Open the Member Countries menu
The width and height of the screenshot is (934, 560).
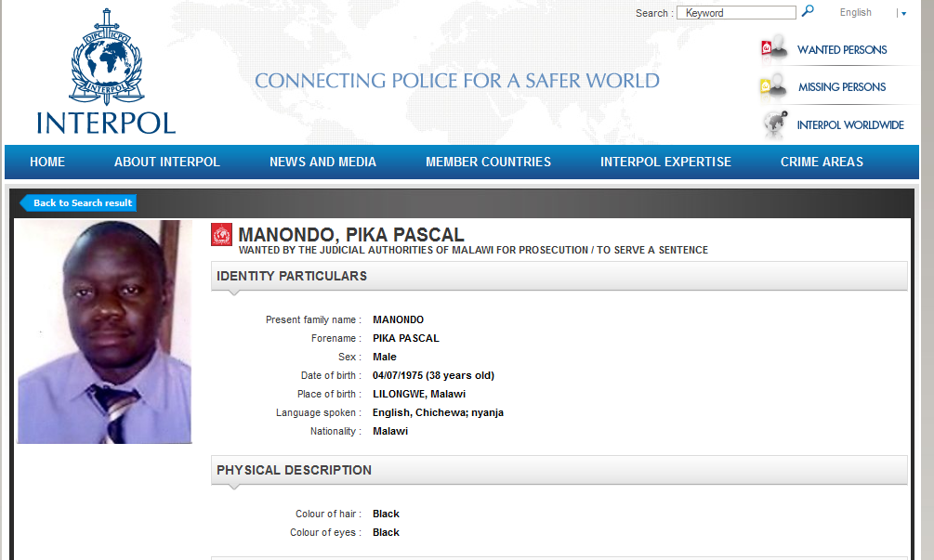click(488, 162)
